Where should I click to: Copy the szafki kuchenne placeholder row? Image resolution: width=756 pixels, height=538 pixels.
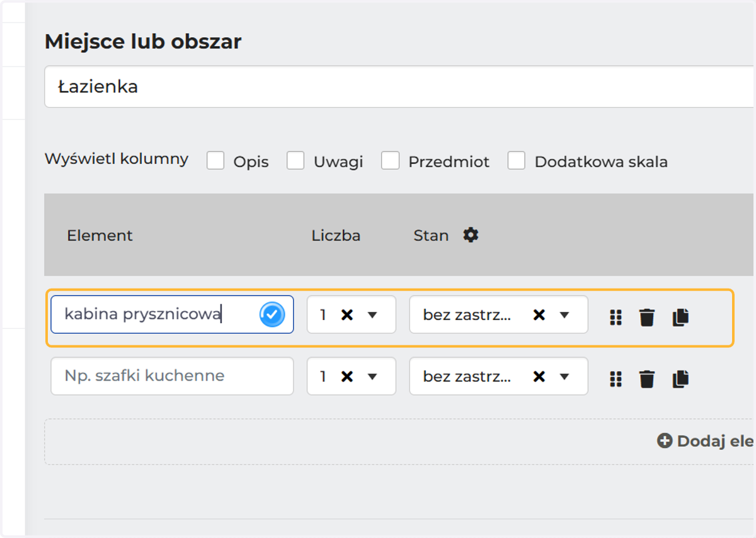[x=680, y=379]
